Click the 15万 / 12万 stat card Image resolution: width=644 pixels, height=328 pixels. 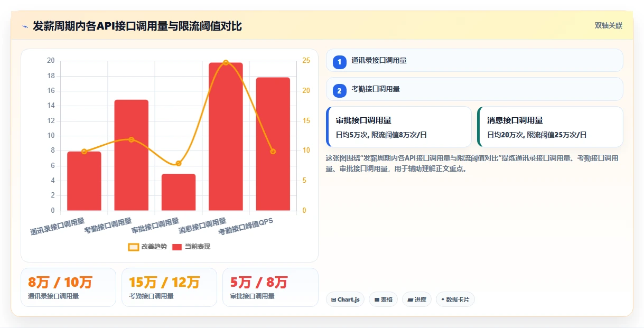tap(169, 287)
